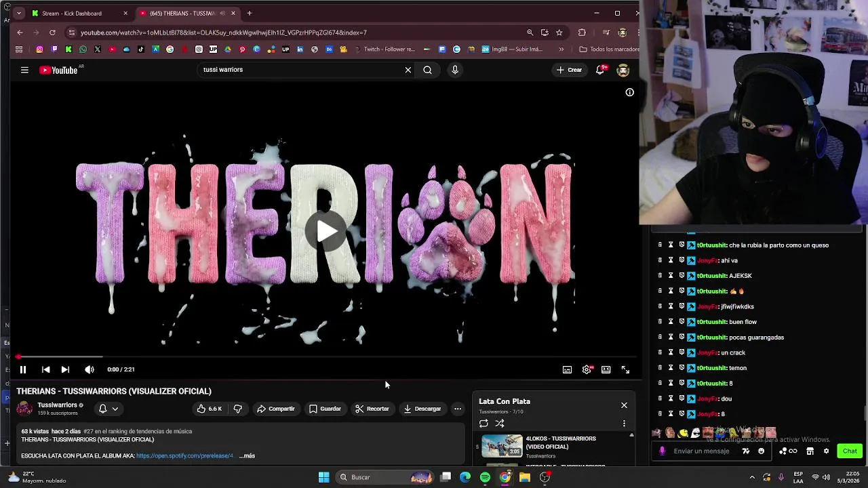868x488 pixels.
Task: Open playlist options three-dot menu
Action: point(624,424)
